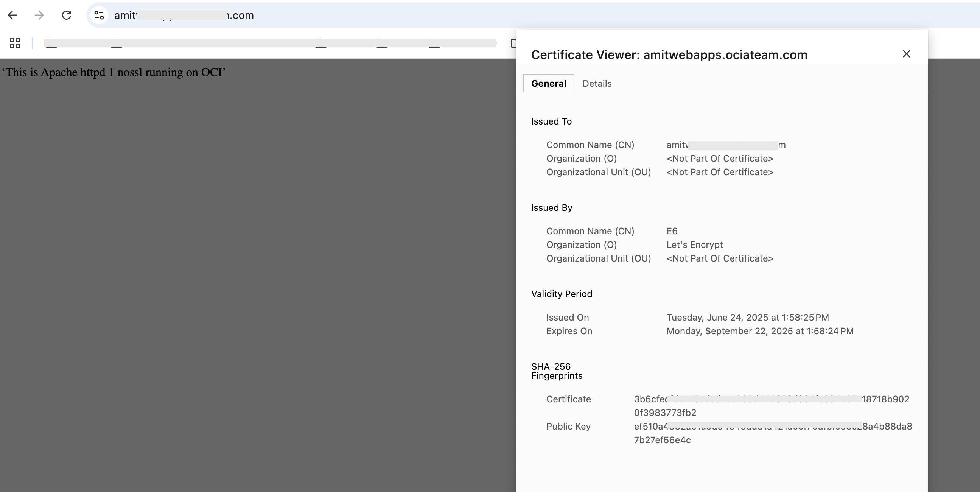The image size is (980, 492).
Task: Open the site settings tune icon in address bar
Action: 99,15
